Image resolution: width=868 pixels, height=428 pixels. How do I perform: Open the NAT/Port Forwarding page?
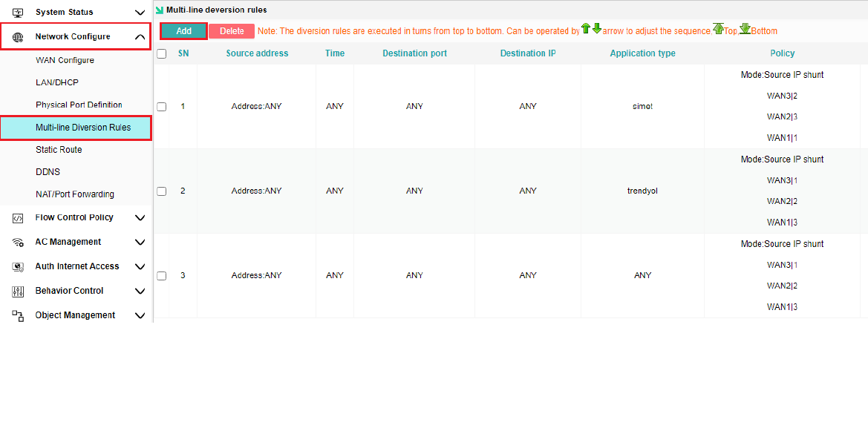pyautogui.click(x=75, y=194)
